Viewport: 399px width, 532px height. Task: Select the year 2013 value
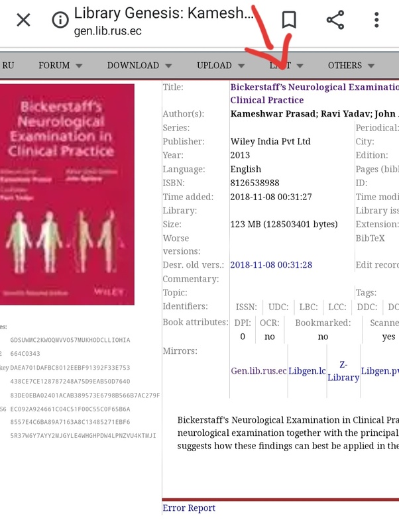pyautogui.click(x=240, y=155)
